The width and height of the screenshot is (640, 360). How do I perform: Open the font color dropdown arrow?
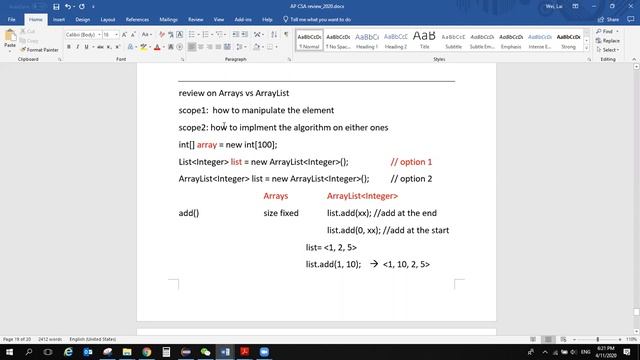pyautogui.click(x=163, y=47)
